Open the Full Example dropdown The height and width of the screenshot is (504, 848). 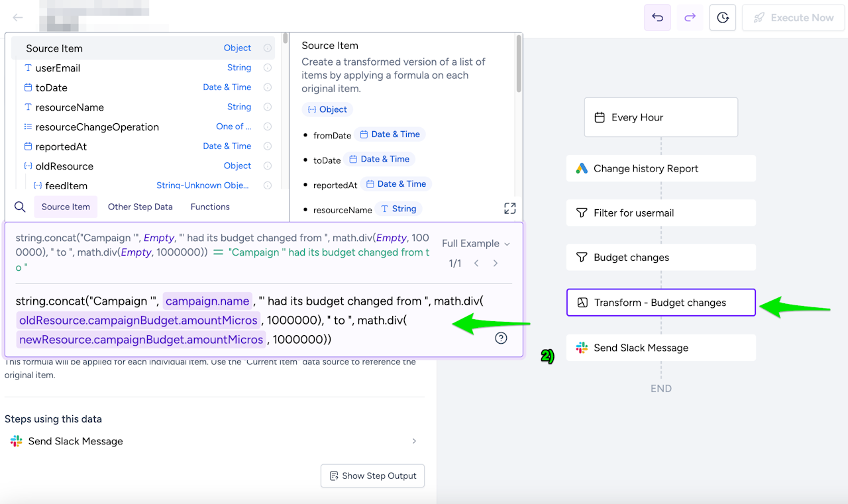pos(476,244)
